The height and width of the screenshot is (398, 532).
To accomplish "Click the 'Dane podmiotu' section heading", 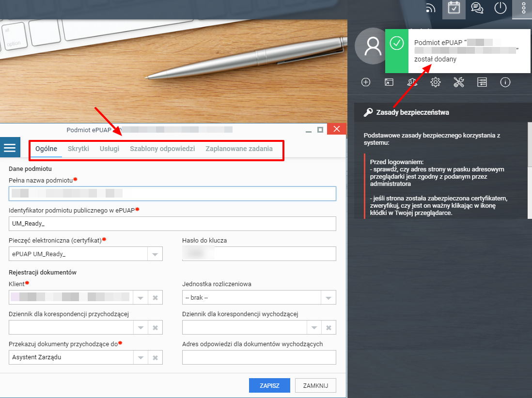I will [30, 169].
